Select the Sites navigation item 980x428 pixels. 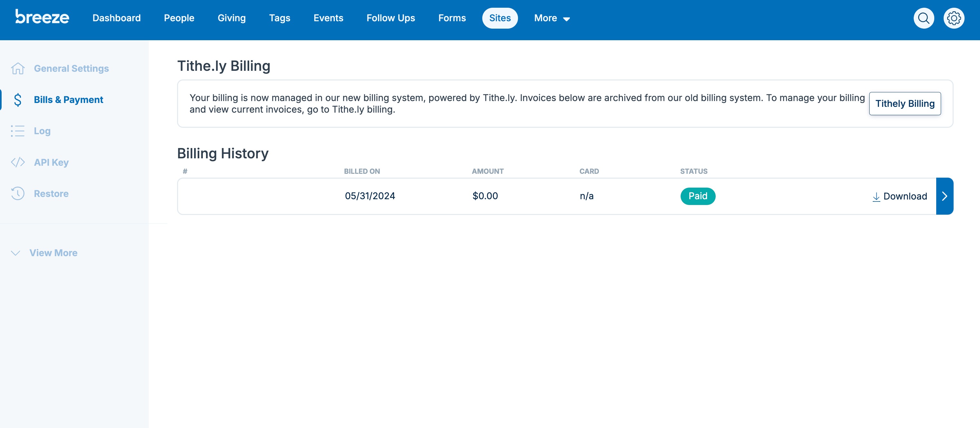click(x=500, y=18)
